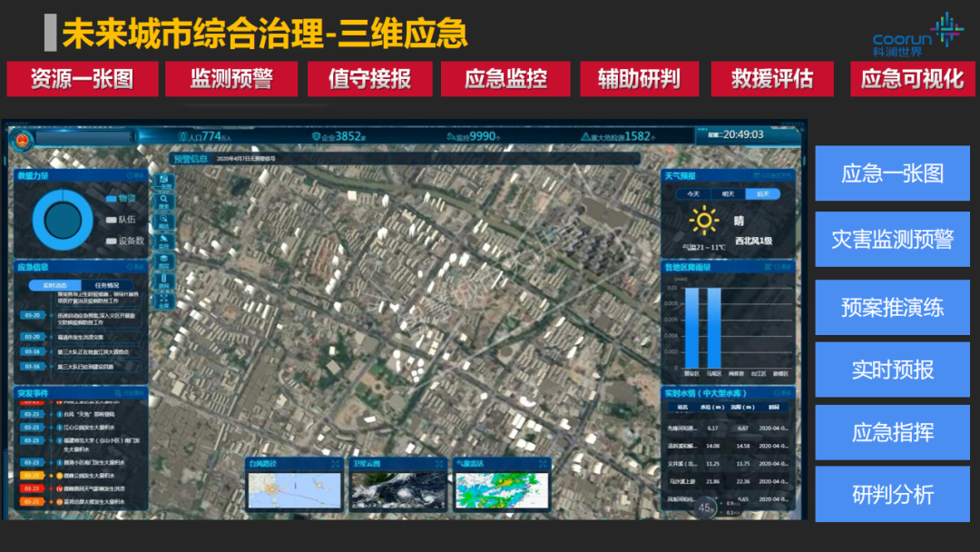Viewport: 980px width, 552px height.
Task: Show 明天 weather forecast
Action: tap(728, 194)
